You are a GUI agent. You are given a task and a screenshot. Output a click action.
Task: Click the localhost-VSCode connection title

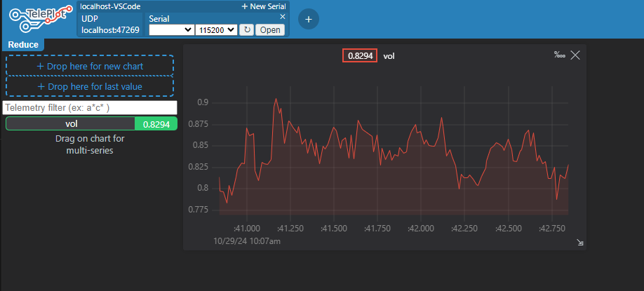[x=110, y=6]
